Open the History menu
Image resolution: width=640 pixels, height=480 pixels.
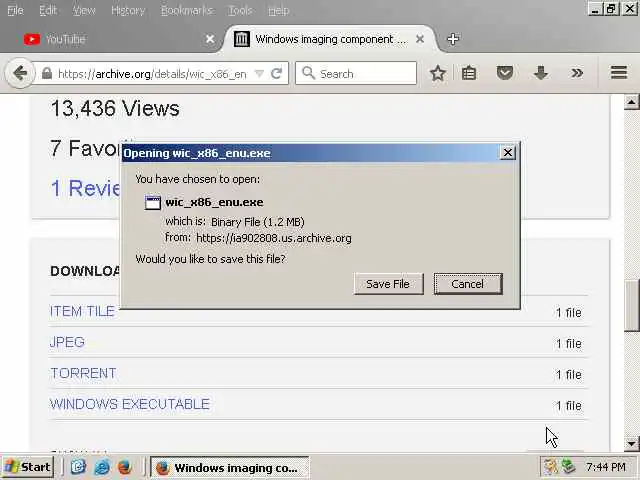point(128,10)
